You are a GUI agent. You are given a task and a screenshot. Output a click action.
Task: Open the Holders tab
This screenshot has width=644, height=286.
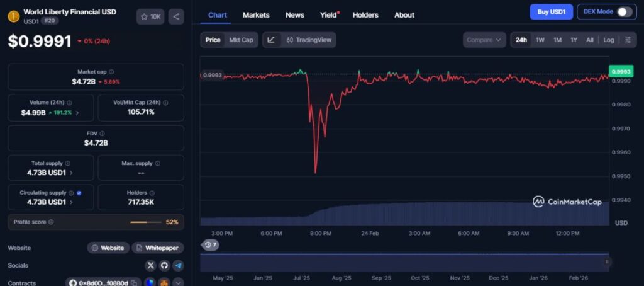pos(366,15)
